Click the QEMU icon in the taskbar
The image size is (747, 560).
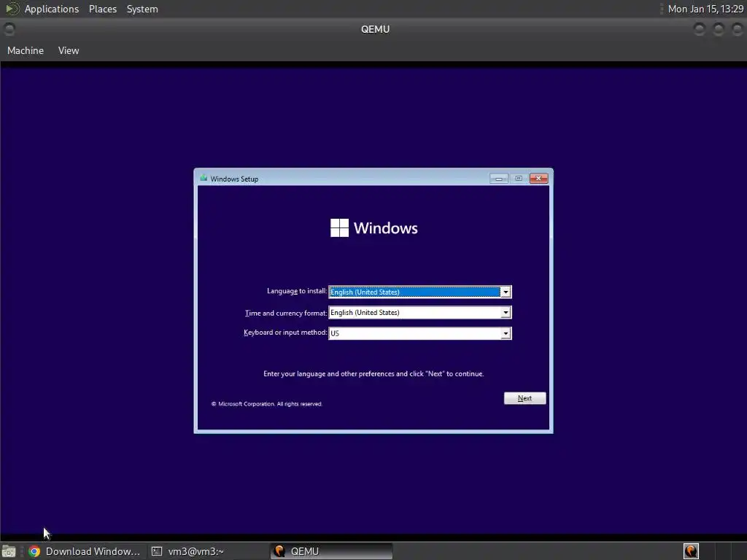279,551
